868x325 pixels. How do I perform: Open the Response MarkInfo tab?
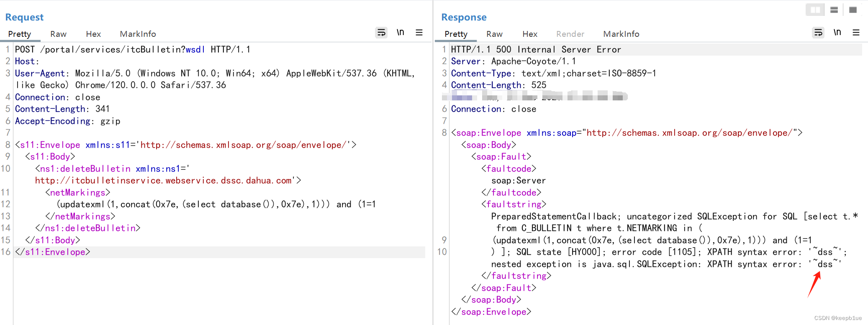tap(621, 34)
